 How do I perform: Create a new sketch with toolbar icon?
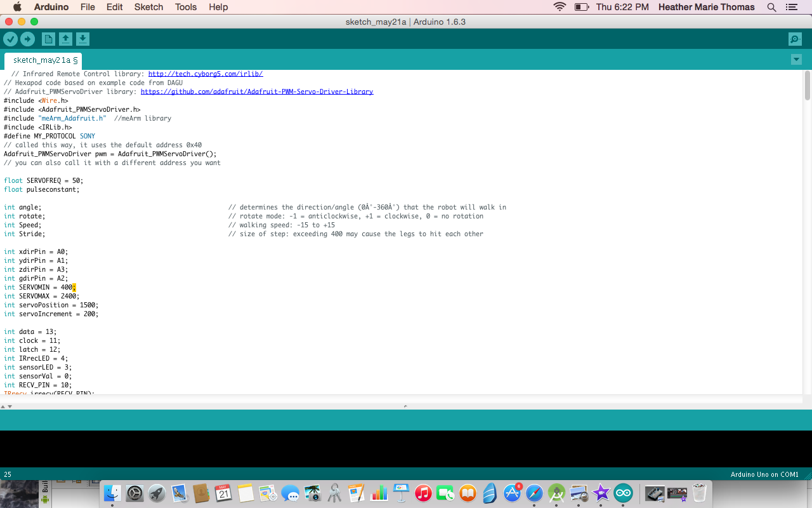point(48,39)
